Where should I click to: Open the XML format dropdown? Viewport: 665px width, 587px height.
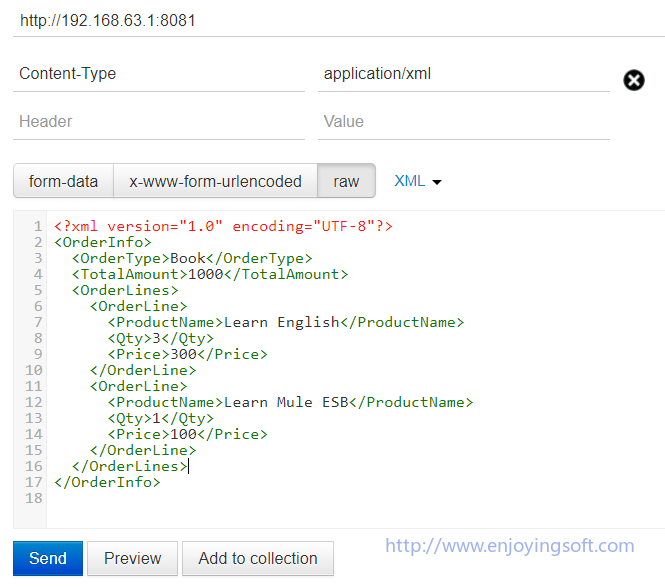pyautogui.click(x=418, y=181)
